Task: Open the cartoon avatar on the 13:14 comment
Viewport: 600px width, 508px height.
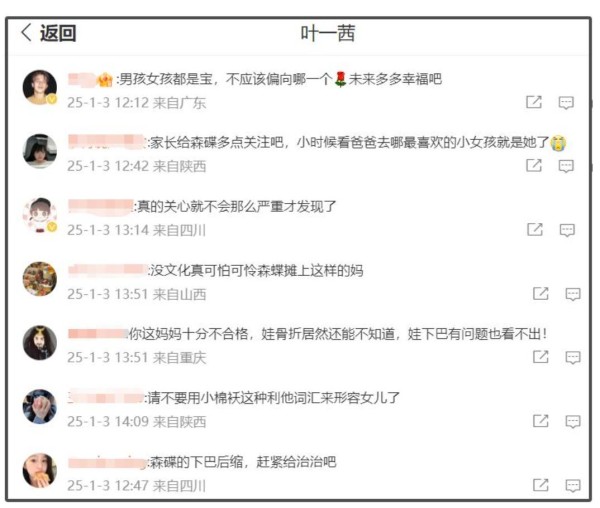Action: click(x=40, y=215)
